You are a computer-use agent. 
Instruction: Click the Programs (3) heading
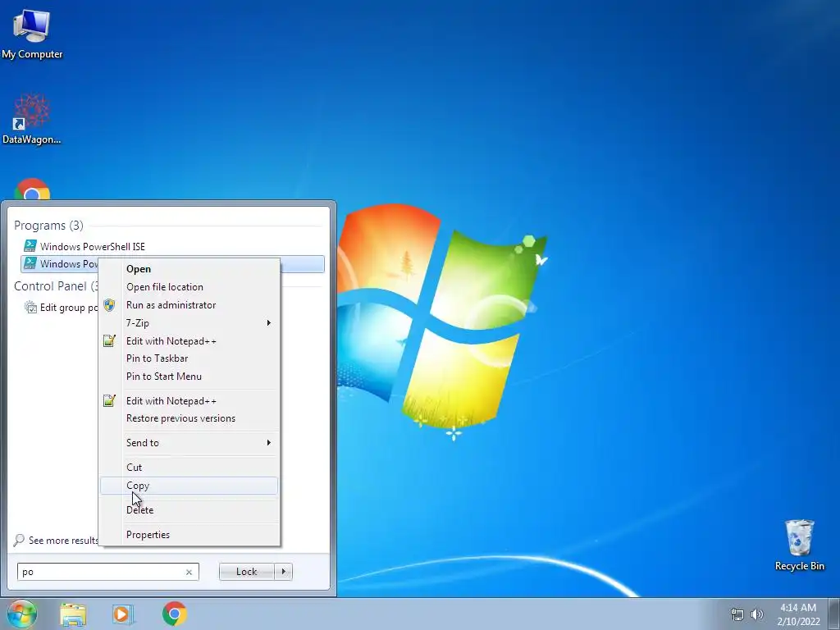coord(48,226)
